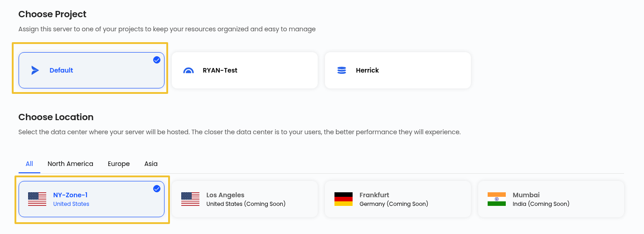
Task: Click the US flag on NY-Zone-1 card
Action: pyautogui.click(x=37, y=199)
